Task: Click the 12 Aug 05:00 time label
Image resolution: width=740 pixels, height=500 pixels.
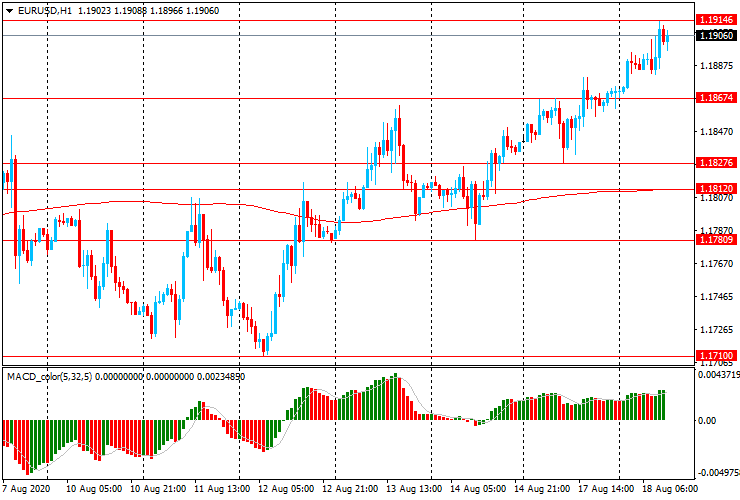Action: tap(286, 488)
